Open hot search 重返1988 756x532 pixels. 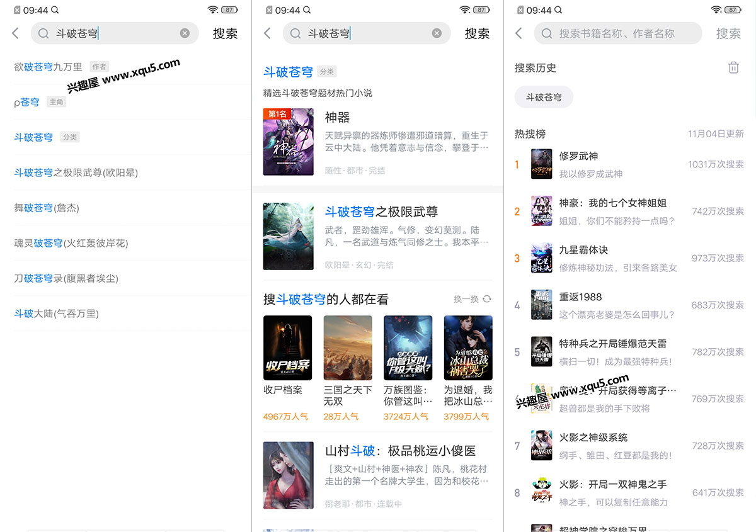580,297
